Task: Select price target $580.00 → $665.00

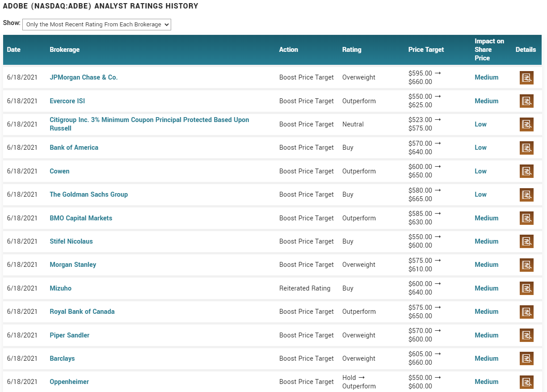Action: pos(425,194)
